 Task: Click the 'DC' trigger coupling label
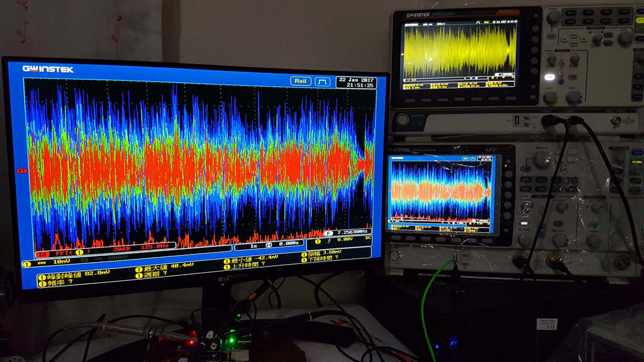click(368, 238)
